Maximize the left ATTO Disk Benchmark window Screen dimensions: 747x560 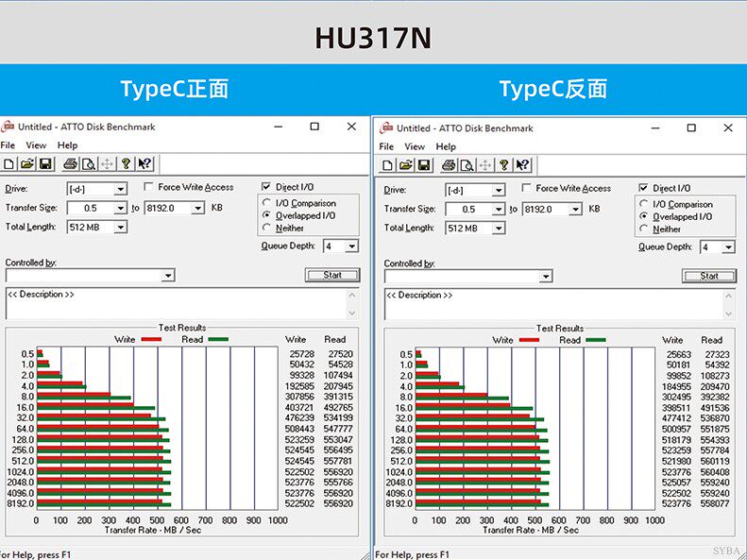tap(314, 127)
